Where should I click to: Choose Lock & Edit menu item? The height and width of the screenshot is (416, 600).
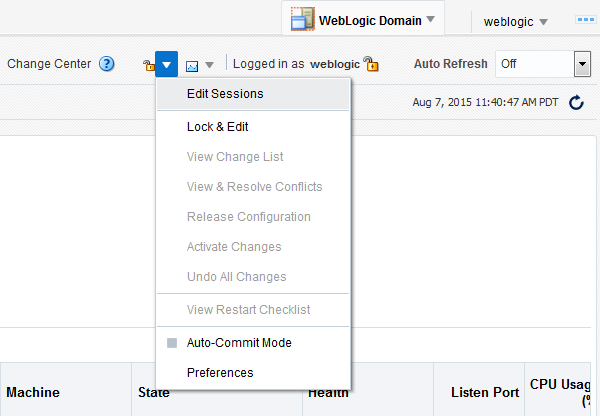coord(218,126)
